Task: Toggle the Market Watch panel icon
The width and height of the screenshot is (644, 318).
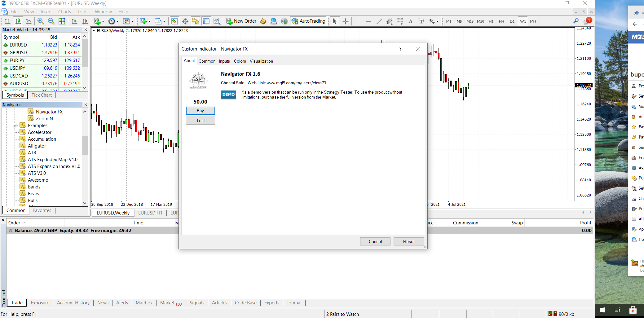Action: [174, 21]
